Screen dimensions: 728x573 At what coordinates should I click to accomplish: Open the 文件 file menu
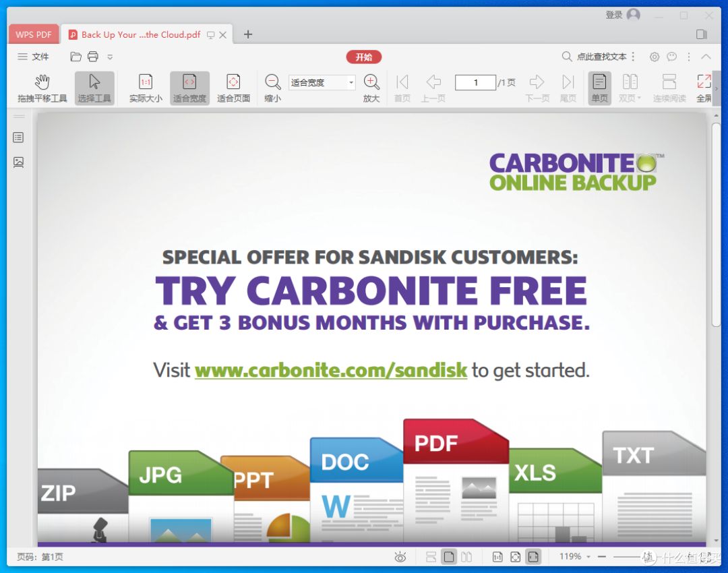33,57
